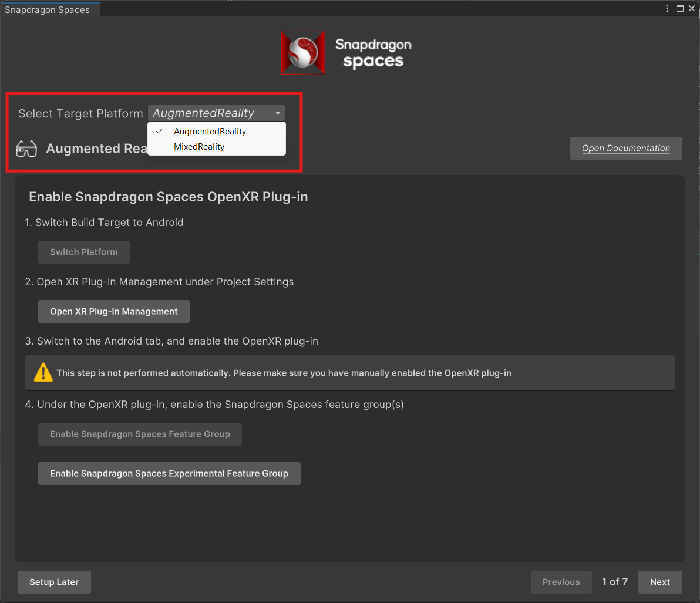Advance with the Next button
Screen dimensions: 700x603
[660, 582]
